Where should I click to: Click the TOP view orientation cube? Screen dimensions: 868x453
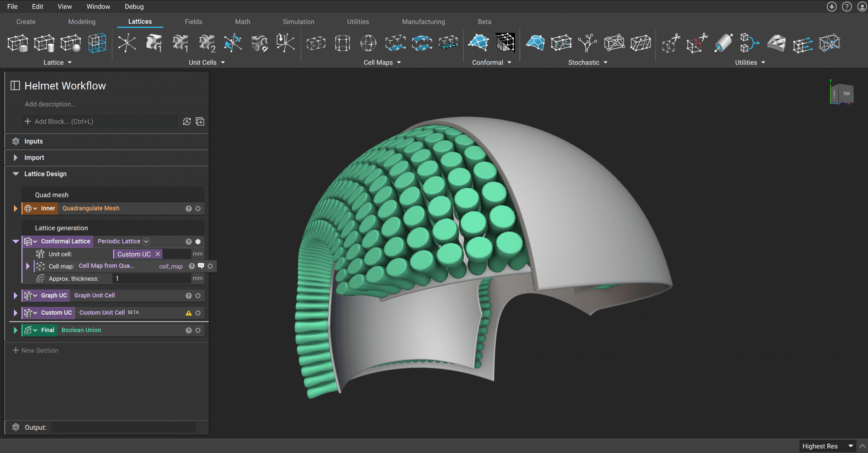click(x=846, y=94)
